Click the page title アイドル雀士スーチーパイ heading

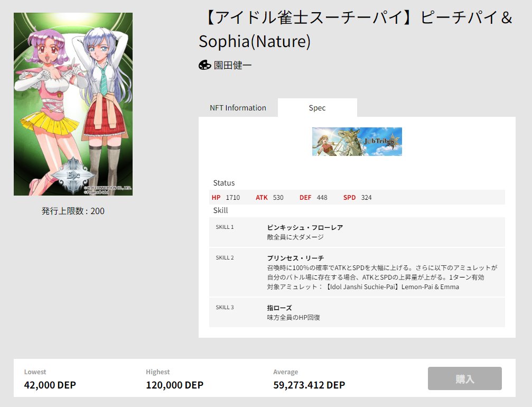[356, 29]
